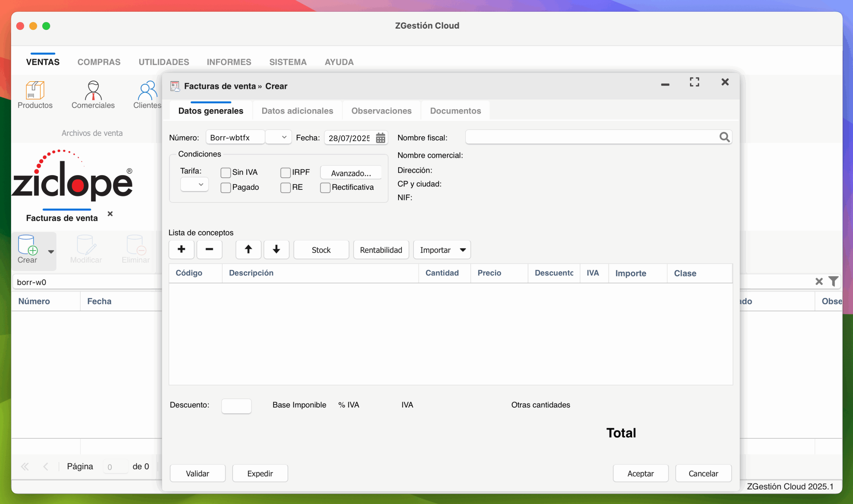Open the UTILIDADES menu

[164, 62]
